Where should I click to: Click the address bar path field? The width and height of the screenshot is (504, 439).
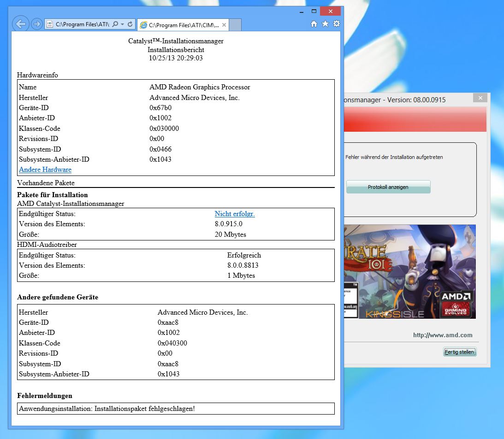pos(82,24)
